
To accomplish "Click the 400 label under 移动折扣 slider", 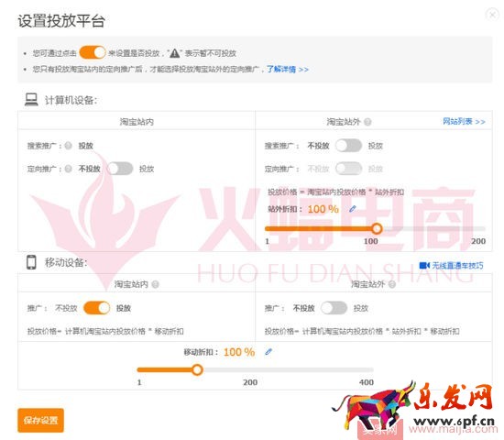I will [x=367, y=382].
